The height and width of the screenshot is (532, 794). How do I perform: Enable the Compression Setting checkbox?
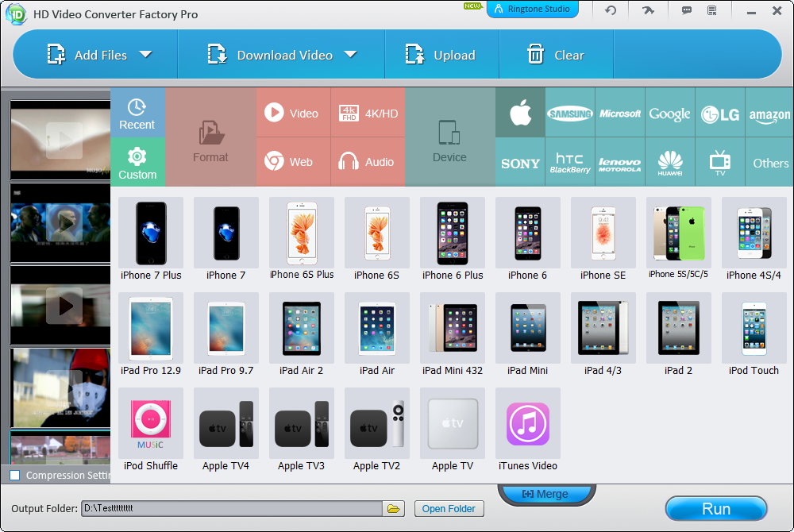tap(15, 476)
